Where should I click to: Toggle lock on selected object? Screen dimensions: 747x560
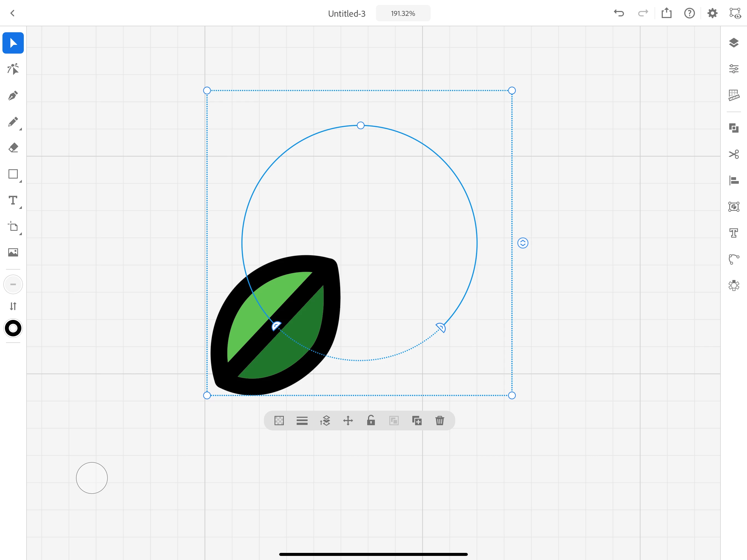[x=371, y=421]
